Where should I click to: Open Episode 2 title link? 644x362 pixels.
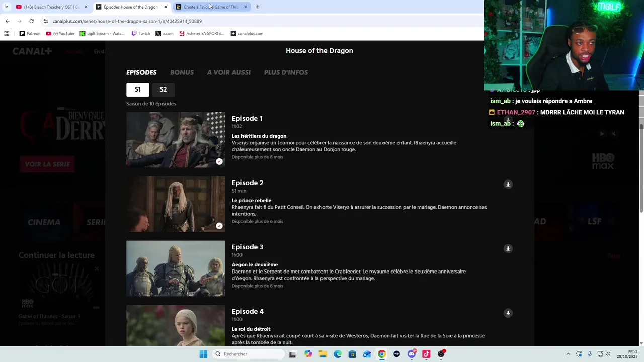pos(248,183)
